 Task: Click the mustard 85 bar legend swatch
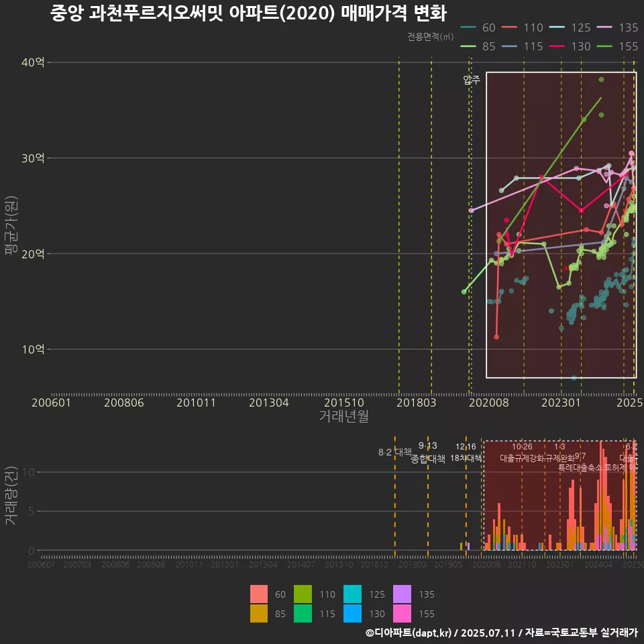[259, 613]
